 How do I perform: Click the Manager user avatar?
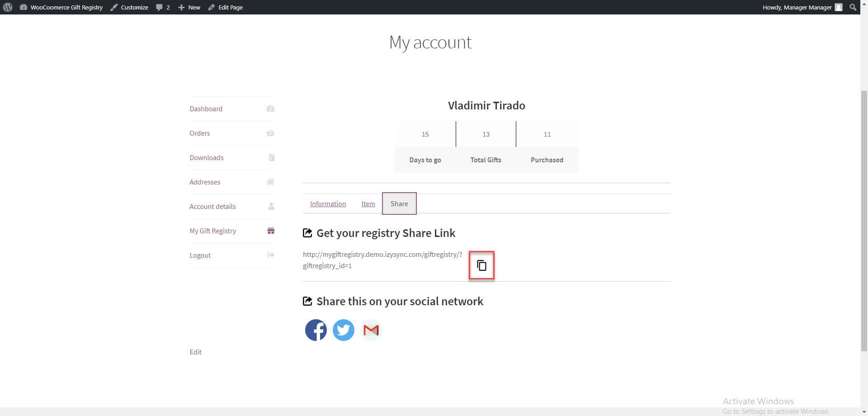point(839,7)
